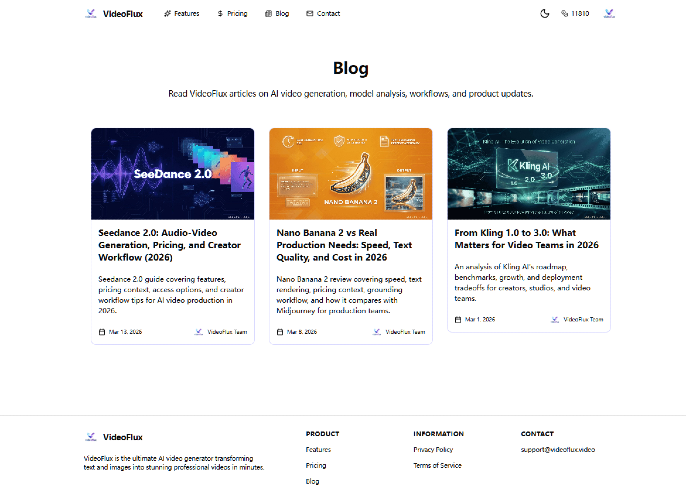686x500 pixels.
Task: Open the Nano Banana 2 article thumbnail
Action: tap(351, 174)
